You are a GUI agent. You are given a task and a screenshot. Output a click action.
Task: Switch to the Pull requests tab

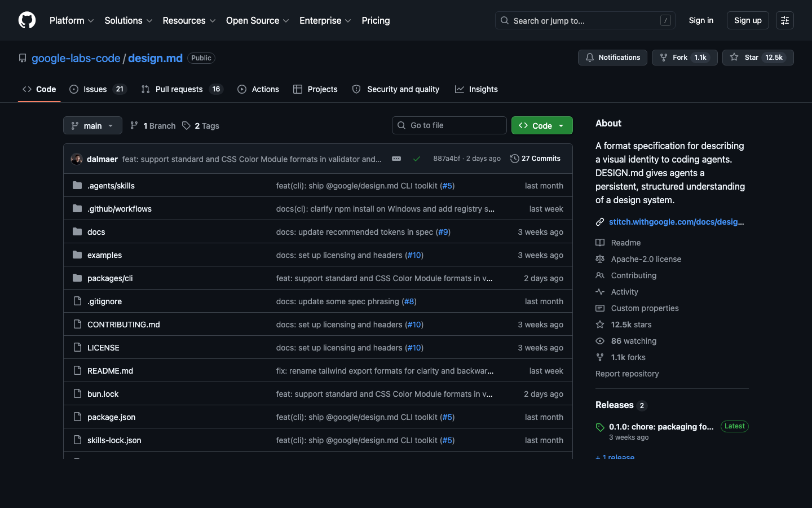click(x=182, y=89)
